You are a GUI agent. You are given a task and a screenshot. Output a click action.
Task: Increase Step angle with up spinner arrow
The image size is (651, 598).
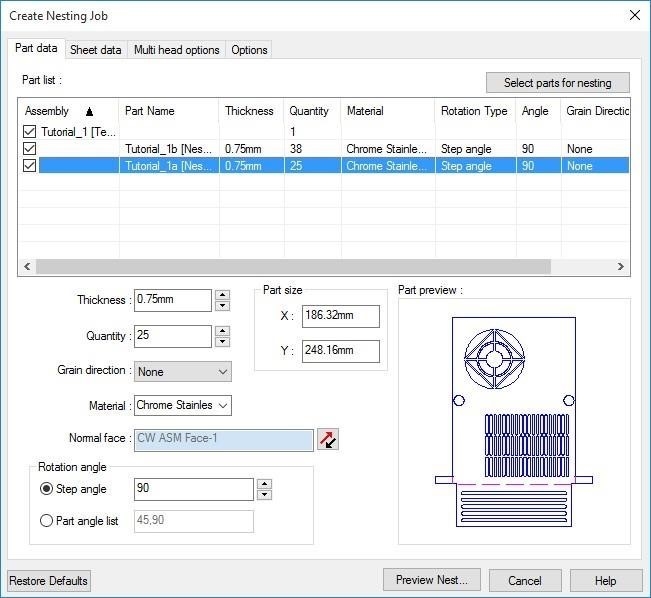pyautogui.click(x=264, y=484)
